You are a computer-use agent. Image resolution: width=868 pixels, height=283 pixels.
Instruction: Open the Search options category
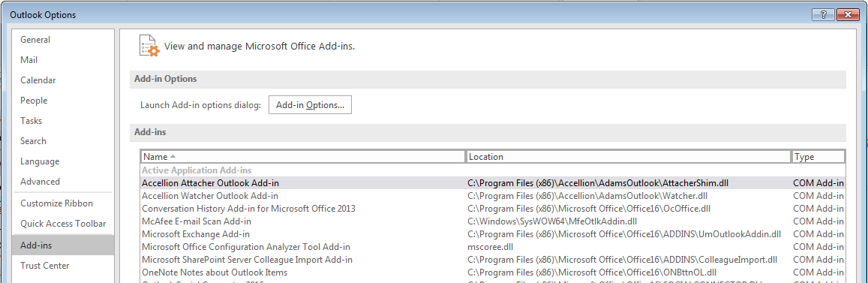coord(63,140)
